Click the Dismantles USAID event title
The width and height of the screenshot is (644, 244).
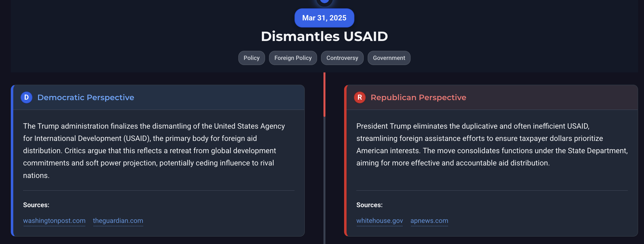pos(324,37)
